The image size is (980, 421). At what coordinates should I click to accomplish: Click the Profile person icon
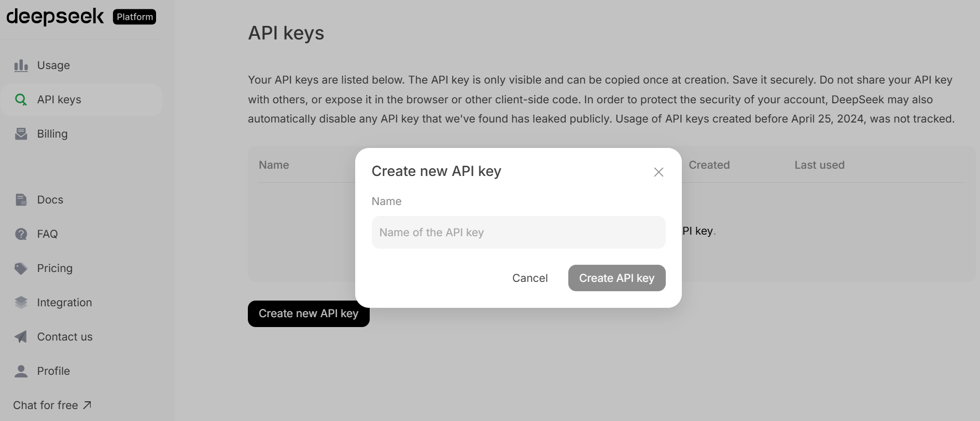pyautogui.click(x=21, y=371)
